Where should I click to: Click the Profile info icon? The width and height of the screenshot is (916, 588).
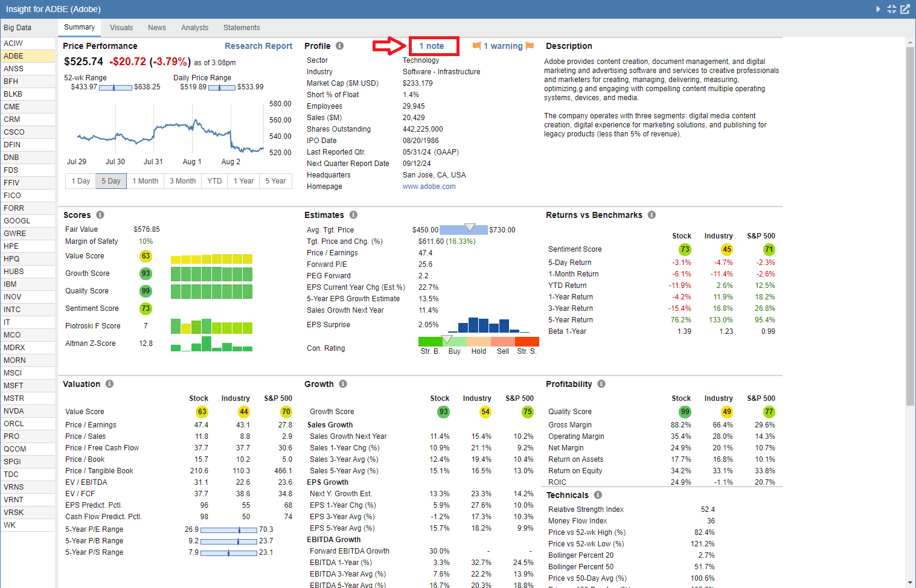coord(340,46)
